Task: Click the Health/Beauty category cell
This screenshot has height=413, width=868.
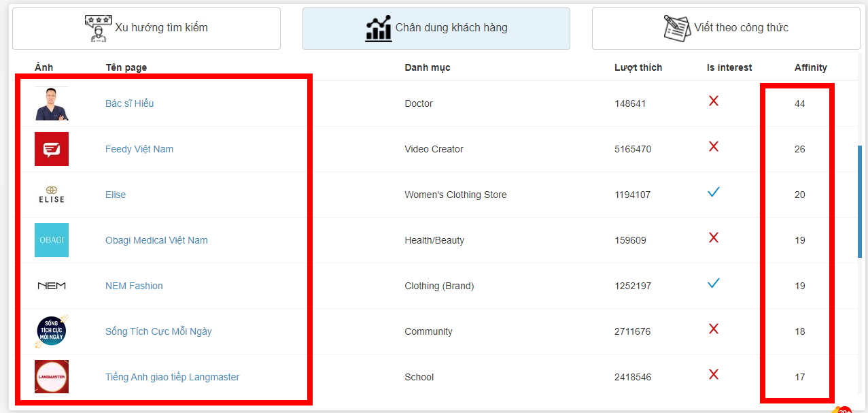Action: 434,240
